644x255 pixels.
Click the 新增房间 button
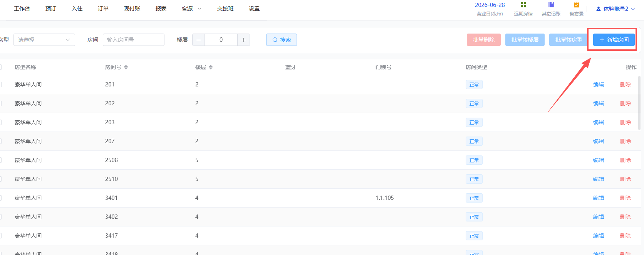(614, 40)
